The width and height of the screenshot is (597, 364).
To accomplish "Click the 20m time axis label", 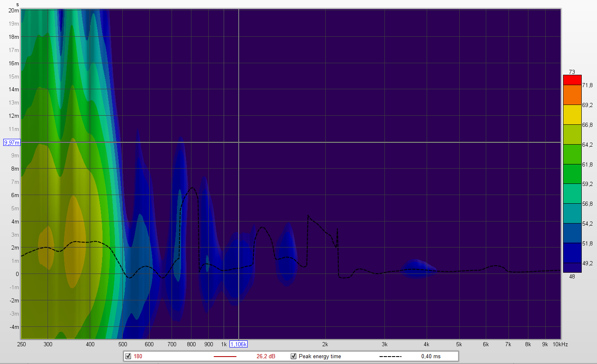I will (x=14, y=10).
